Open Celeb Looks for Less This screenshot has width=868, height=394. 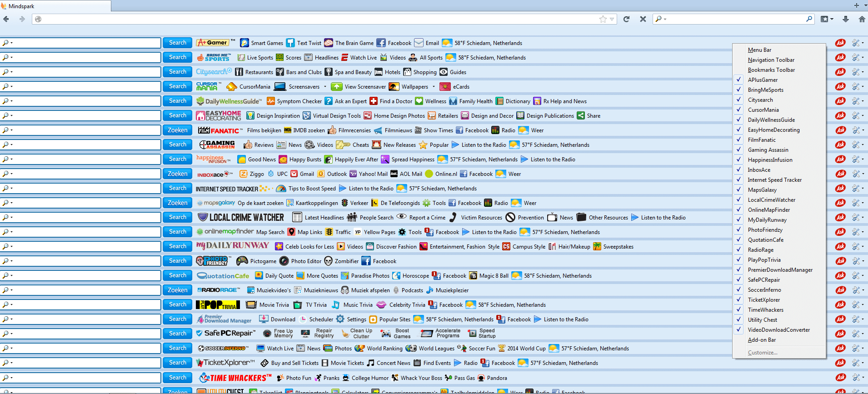pos(304,247)
